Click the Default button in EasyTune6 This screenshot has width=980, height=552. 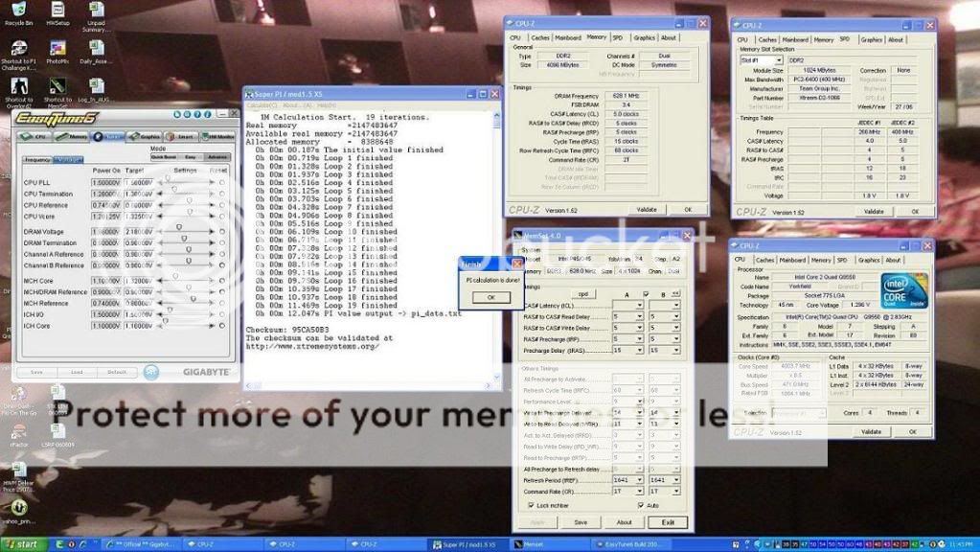point(117,373)
